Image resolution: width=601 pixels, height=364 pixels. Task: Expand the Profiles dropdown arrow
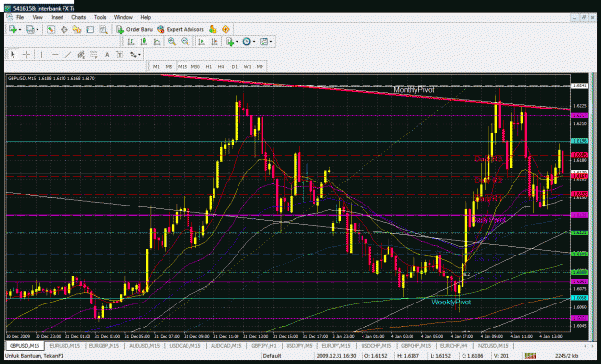click(x=38, y=30)
